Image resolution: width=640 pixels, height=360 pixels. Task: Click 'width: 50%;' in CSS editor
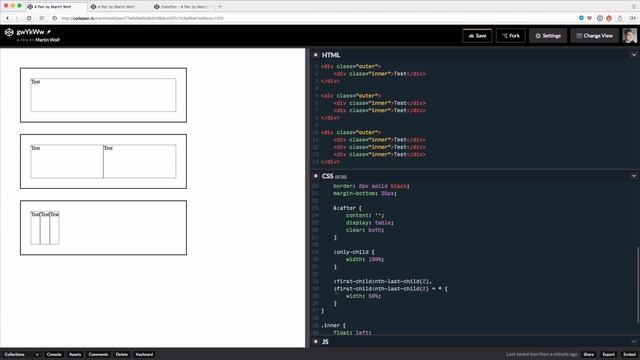(363, 296)
